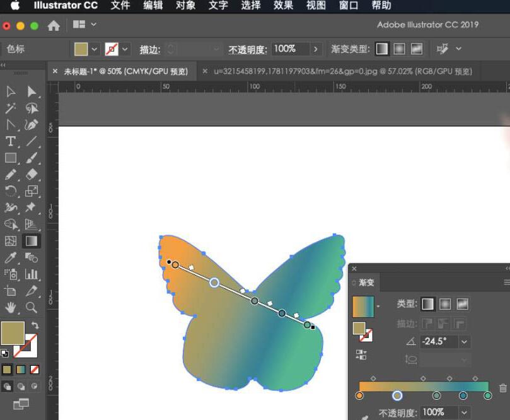Viewport: 510px width, 420px height.
Task: Open the 窗口 menu
Action: (348, 6)
